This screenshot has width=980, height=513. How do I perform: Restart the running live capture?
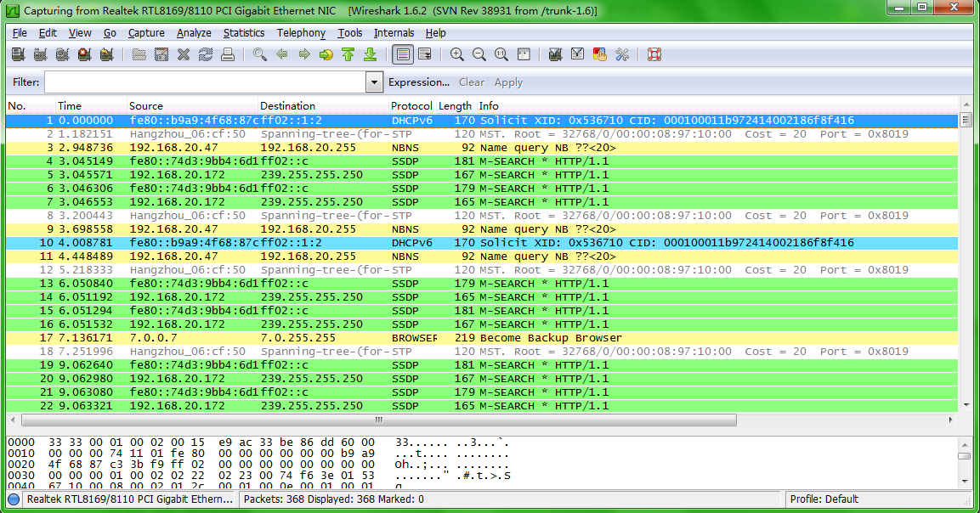point(106,55)
